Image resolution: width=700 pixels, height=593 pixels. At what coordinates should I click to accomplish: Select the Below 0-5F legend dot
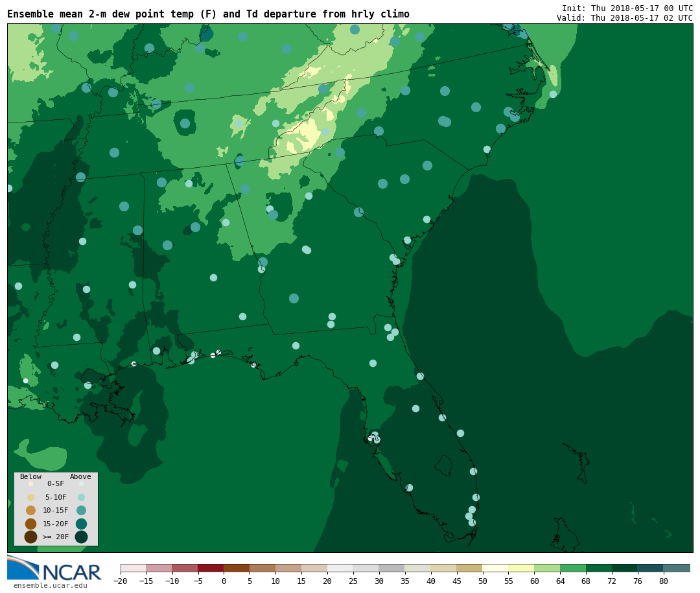click(31, 483)
